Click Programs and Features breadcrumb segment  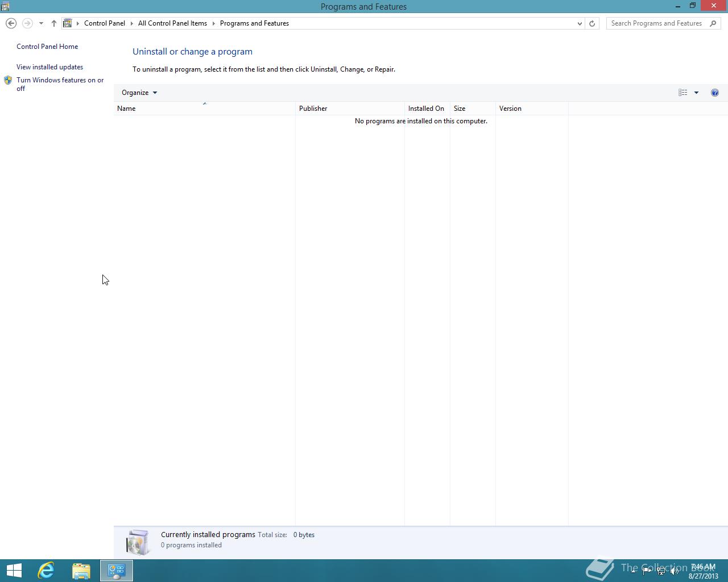(x=254, y=23)
